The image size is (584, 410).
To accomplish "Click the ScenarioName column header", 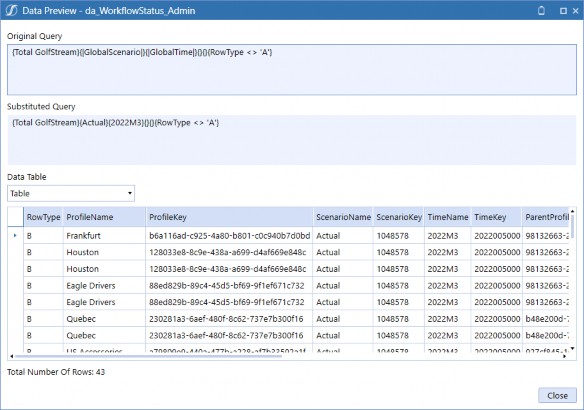I will [x=343, y=217].
